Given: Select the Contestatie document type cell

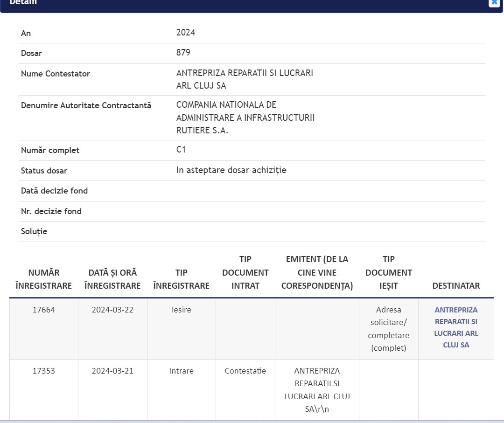Looking at the screenshot, I should (x=245, y=371).
